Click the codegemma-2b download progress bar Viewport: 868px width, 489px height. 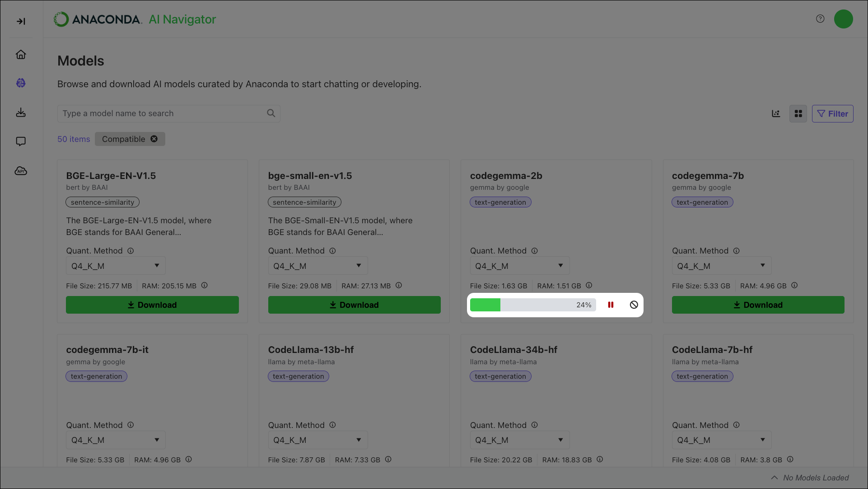point(533,305)
